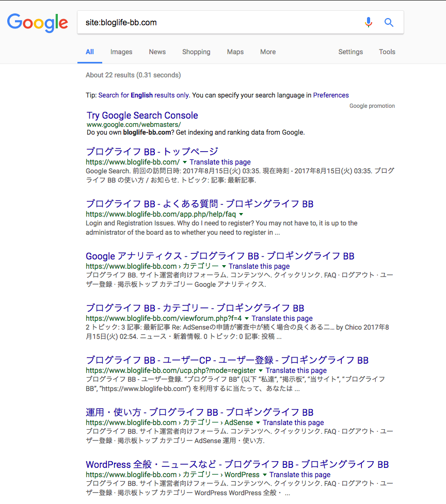Open the Maps tab
The image size is (446, 504).
(235, 52)
